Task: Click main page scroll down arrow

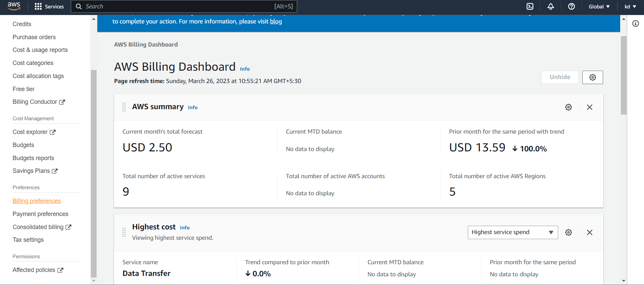Action: click(x=624, y=281)
